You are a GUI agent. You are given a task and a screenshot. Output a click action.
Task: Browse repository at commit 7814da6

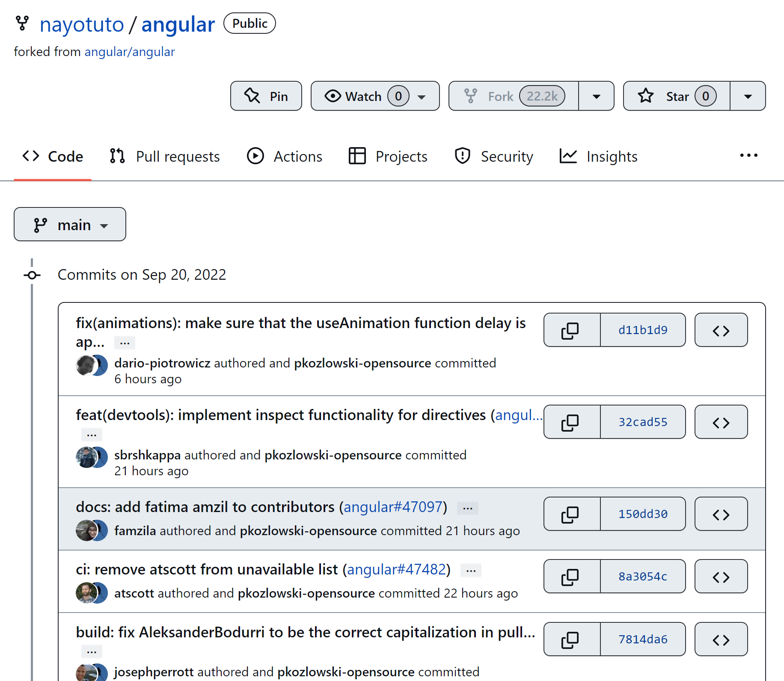click(x=721, y=639)
